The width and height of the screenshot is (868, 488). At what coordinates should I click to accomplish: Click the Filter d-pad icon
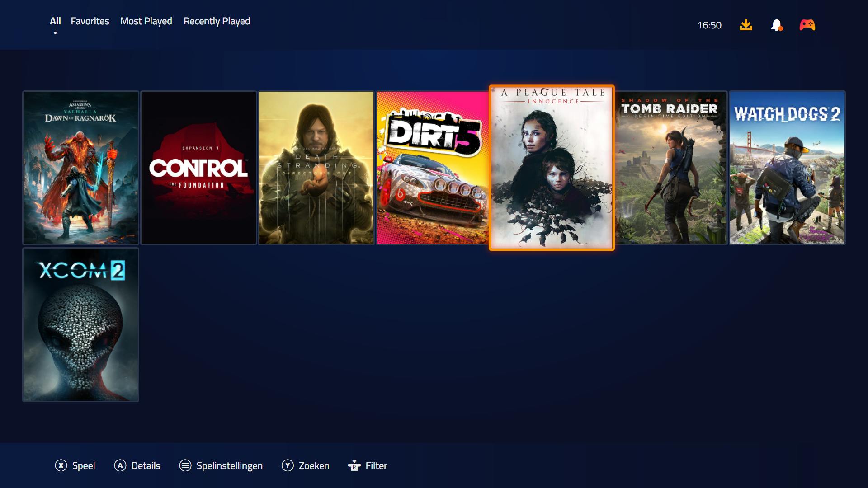(x=354, y=465)
